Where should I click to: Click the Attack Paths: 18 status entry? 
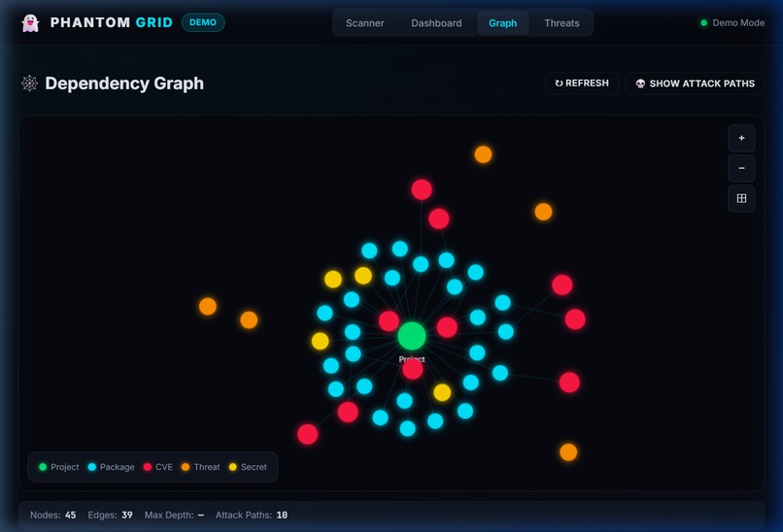coord(252,515)
